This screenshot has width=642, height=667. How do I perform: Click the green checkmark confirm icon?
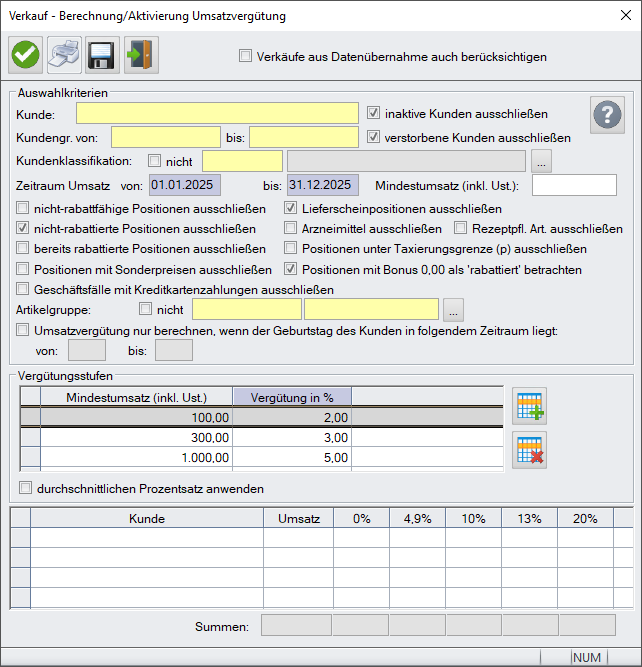pyautogui.click(x=26, y=55)
